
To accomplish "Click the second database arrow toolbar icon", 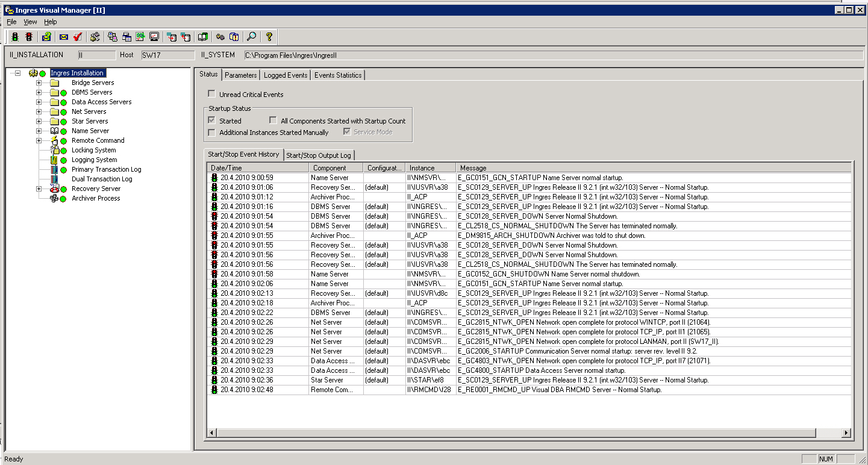I will tap(186, 37).
